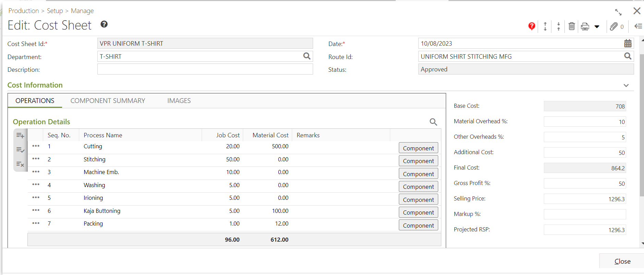
Task: Click Component button for Washing row
Action: (418, 186)
